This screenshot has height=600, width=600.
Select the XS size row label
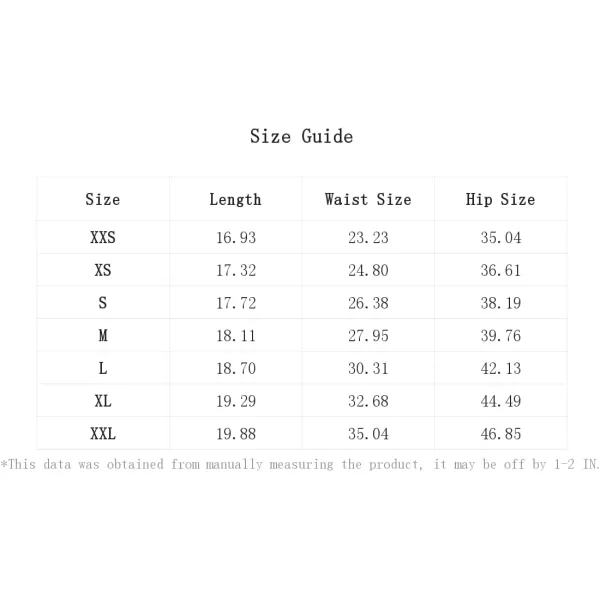(x=103, y=270)
